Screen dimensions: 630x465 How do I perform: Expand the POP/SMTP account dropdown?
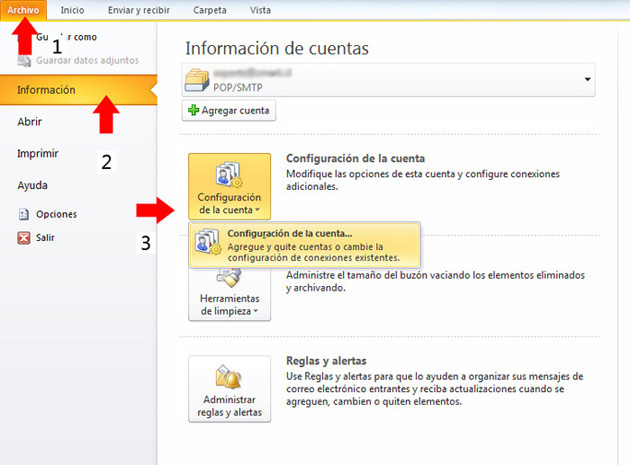[x=587, y=79]
